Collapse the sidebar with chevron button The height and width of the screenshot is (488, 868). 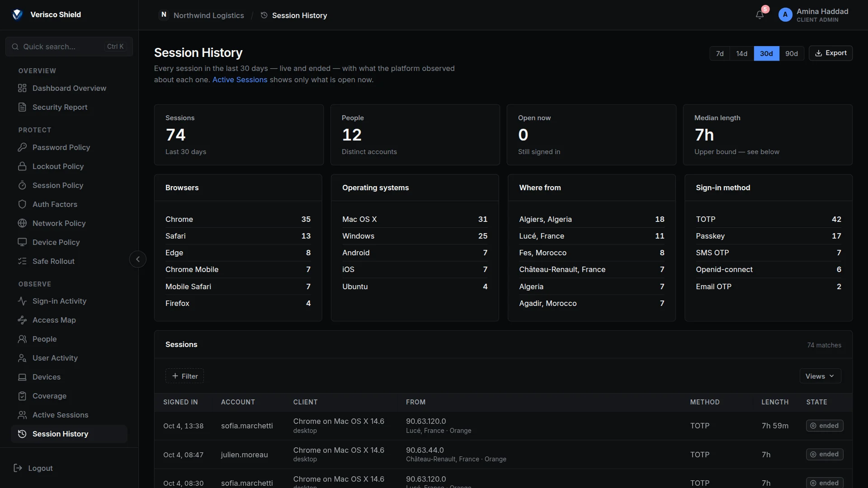tap(138, 259)
